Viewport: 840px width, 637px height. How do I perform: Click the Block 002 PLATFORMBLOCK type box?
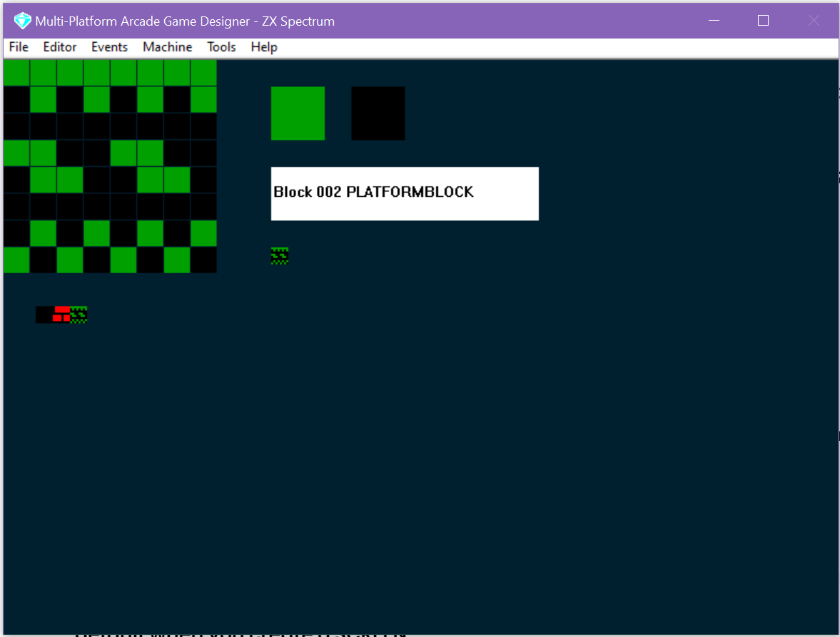(x=405, y=193)
